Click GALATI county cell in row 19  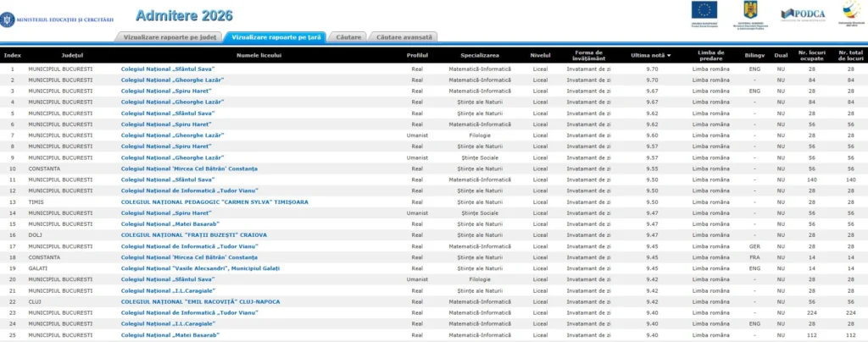38,268
